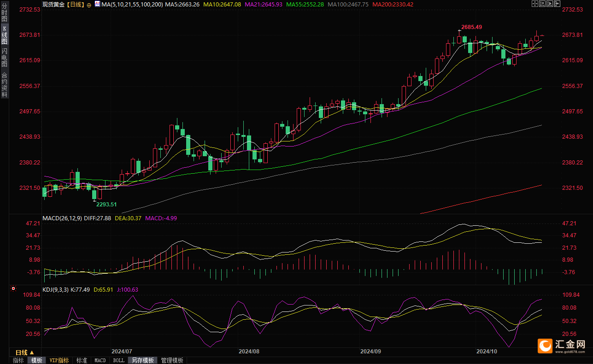The width and height of the screenshot is (593, 364).
Task: Click the right-axis MACD 34.47 label
Action: click(570, 235)
